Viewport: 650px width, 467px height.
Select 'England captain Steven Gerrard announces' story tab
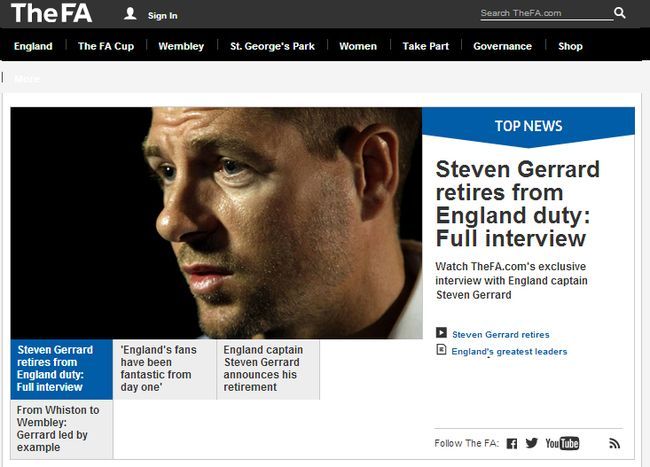(267, 369)
